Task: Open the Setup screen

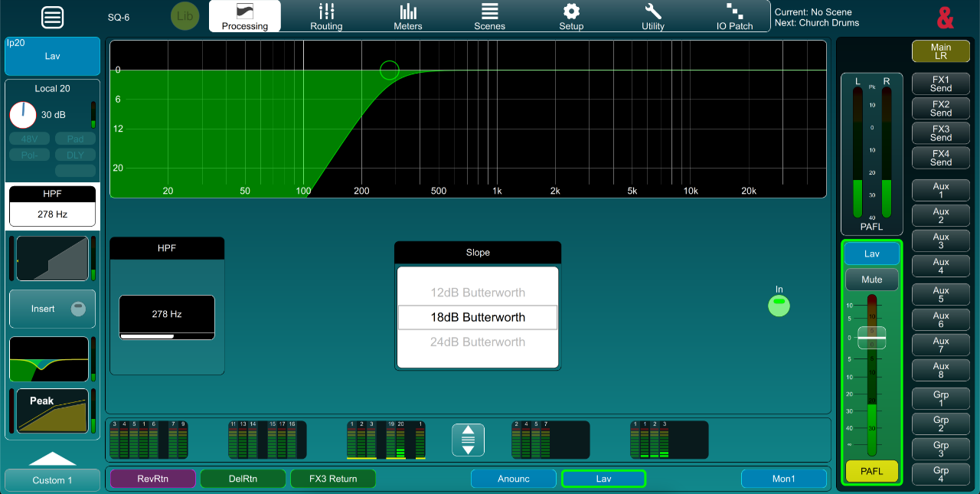Action: point(570,16)
